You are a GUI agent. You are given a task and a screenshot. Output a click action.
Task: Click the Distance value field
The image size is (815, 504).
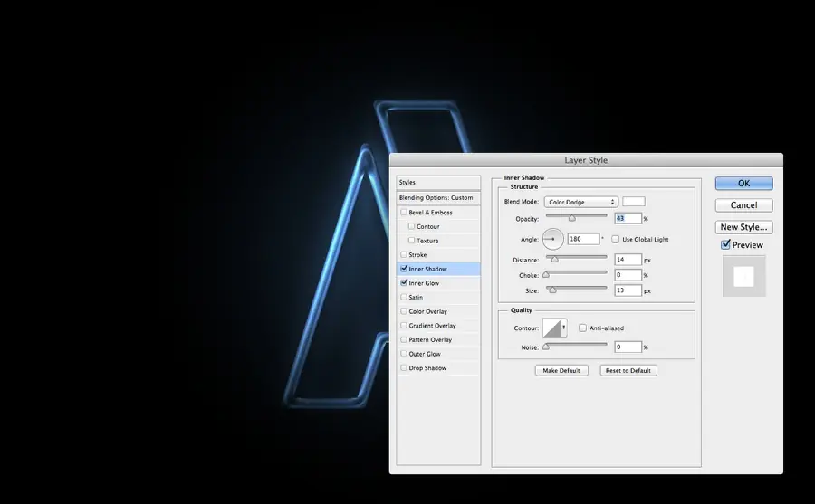628,260
